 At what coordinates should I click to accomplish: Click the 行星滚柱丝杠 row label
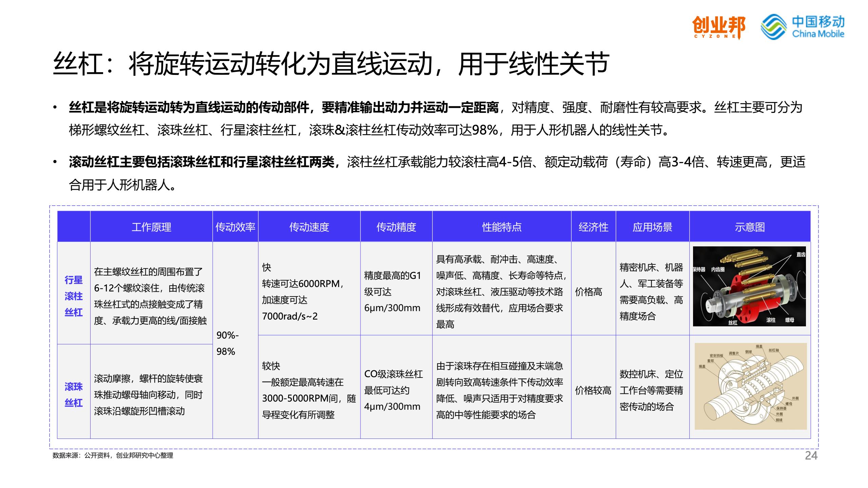74,296
